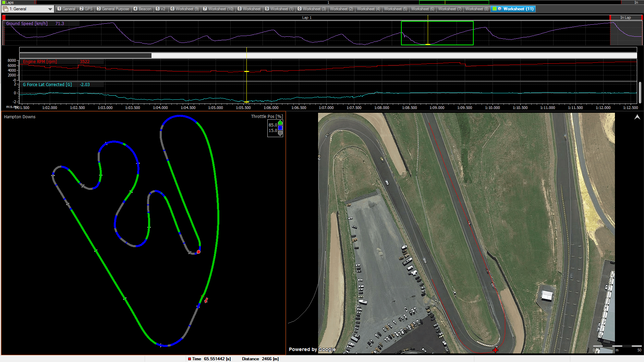Open the Worksheet (10) tab

[x=218, y=9]
